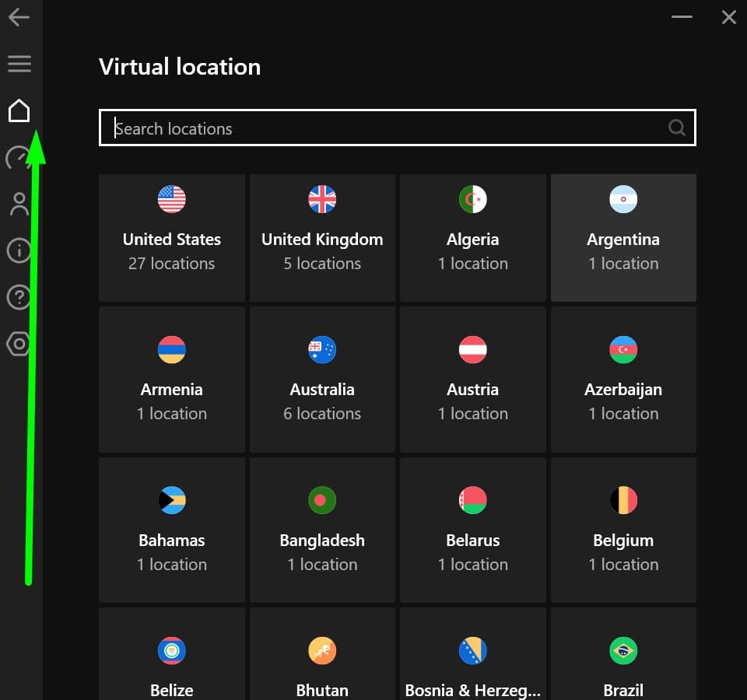The image size is (747, 700).
Task: Select the Armenia flag icon
Action: [x=171, y=349]
